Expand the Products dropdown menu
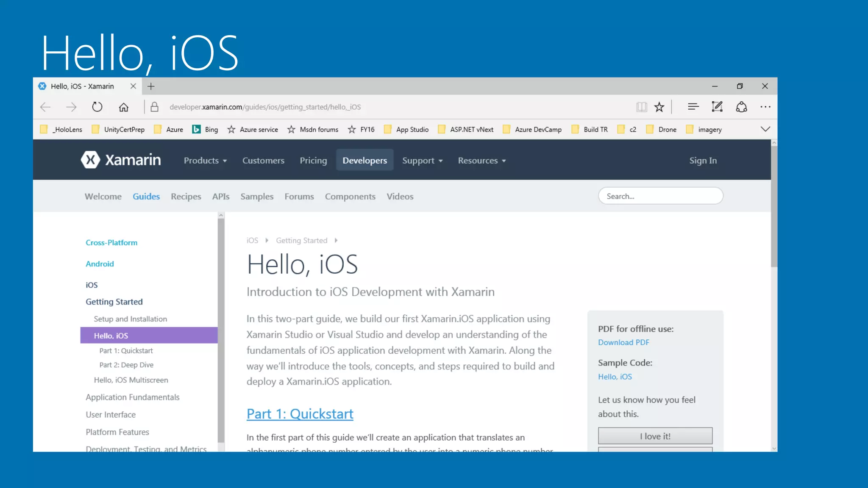Image resolution: width=868 pixels, height=488 pixels. click(x=206, y=161)
